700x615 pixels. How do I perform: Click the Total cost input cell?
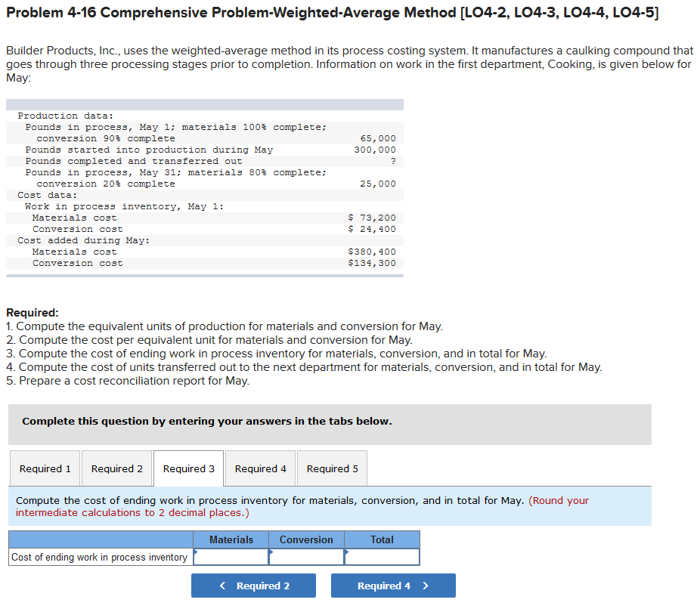(382, 557)
